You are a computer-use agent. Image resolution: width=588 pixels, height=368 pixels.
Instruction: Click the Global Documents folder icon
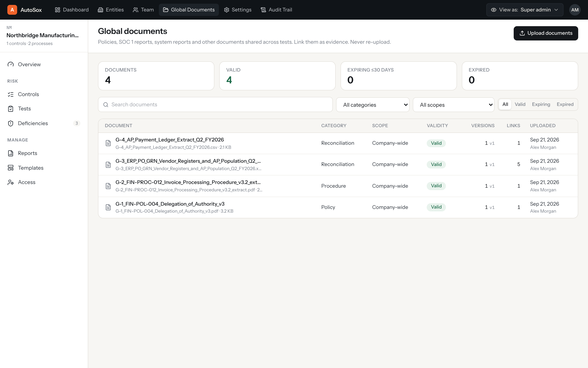point(166,10)
